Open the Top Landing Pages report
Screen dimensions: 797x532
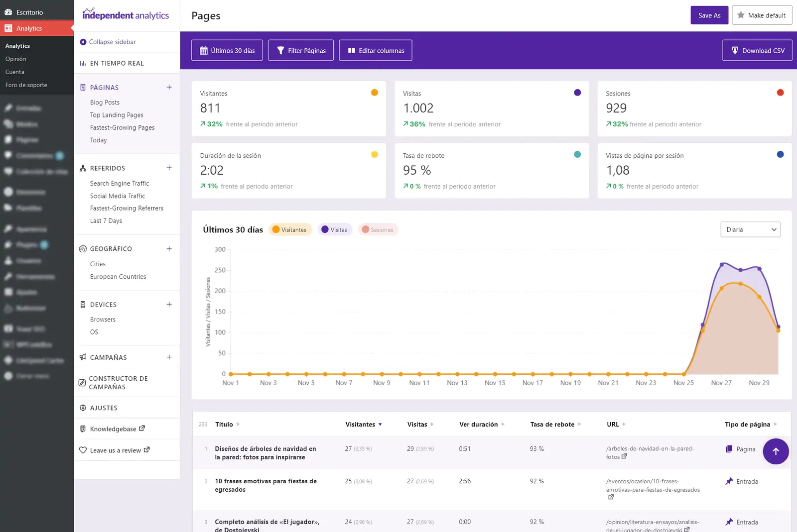coord(117,115)
